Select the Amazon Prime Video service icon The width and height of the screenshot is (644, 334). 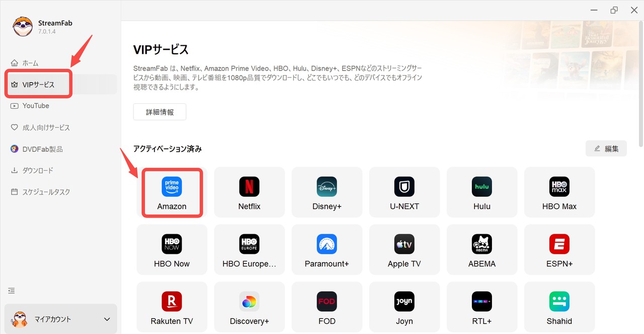[x=172, y=192]
